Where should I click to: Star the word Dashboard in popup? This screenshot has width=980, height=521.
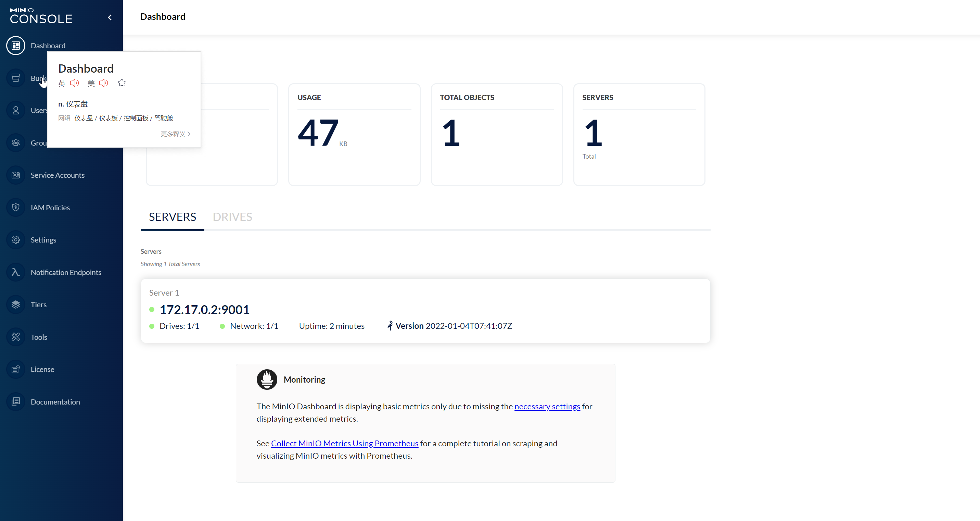tap(122, 83)
